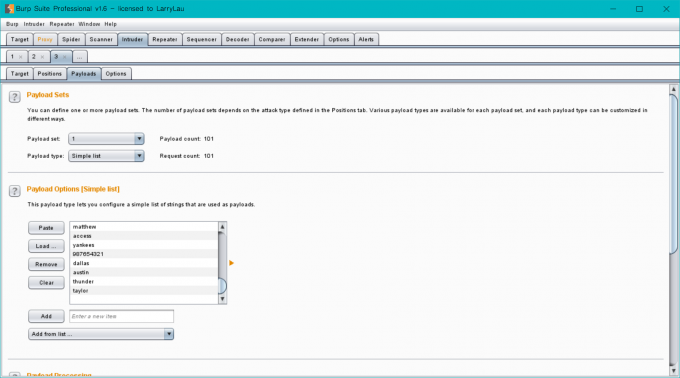This screenshot has width=680, height=378.
Task: Select payload item austin
Action: point(144,272)
